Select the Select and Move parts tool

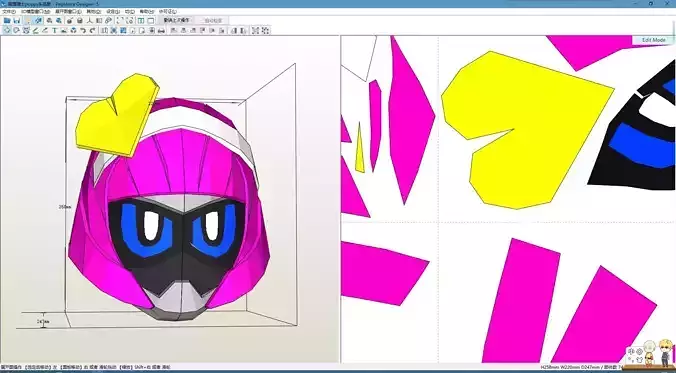click(7, 30)
